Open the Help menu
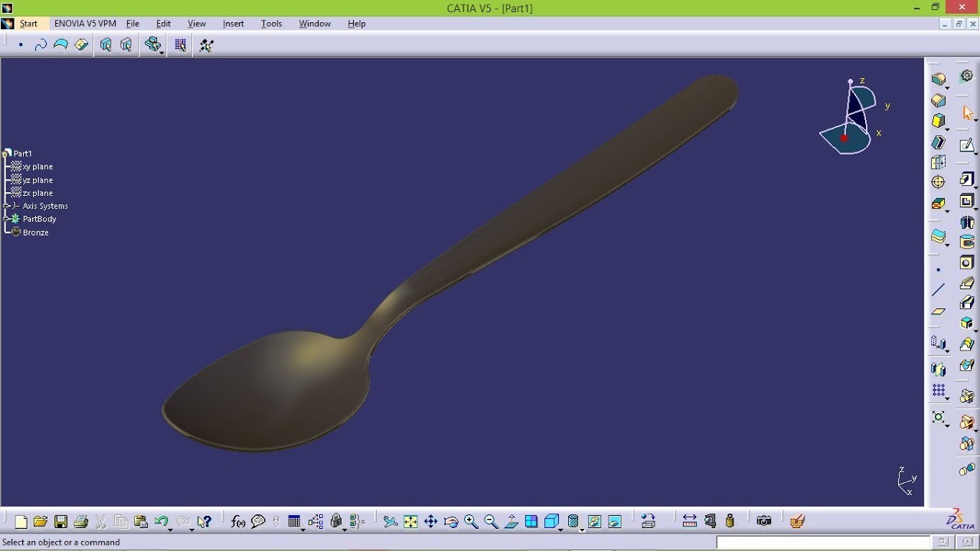 (x=357, y=24)
